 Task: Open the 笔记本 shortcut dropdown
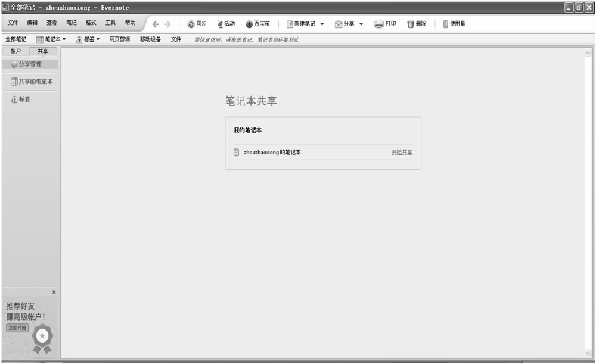(51, 39)
